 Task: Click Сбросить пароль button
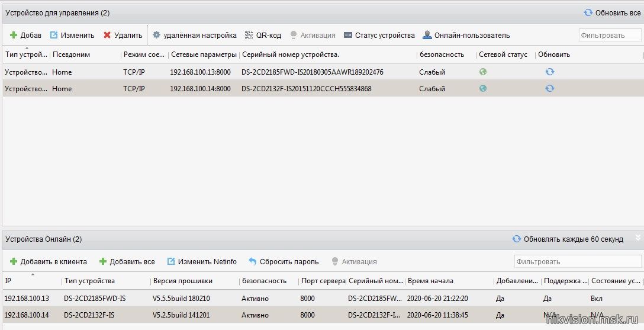pyautogui.click(x=284, y=262)
